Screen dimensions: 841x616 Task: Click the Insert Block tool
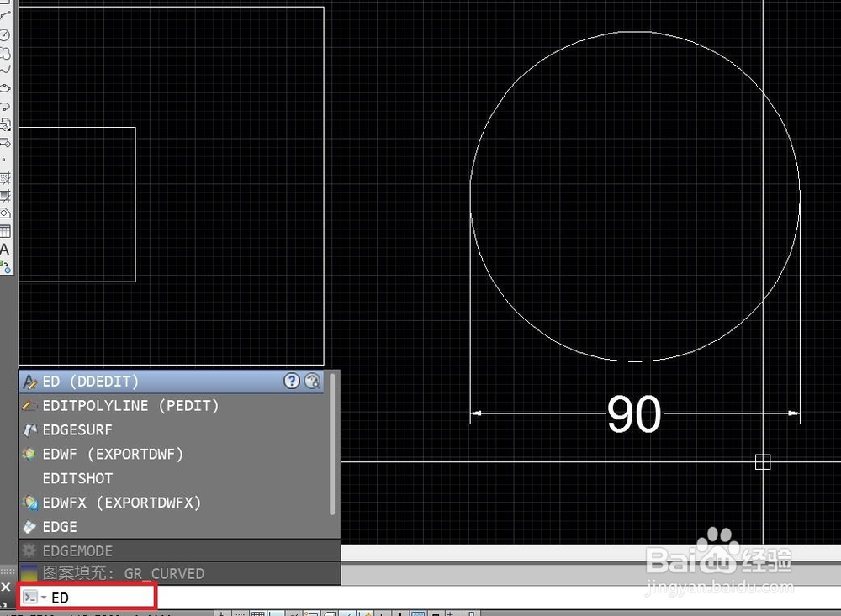[x=5, y=124]
